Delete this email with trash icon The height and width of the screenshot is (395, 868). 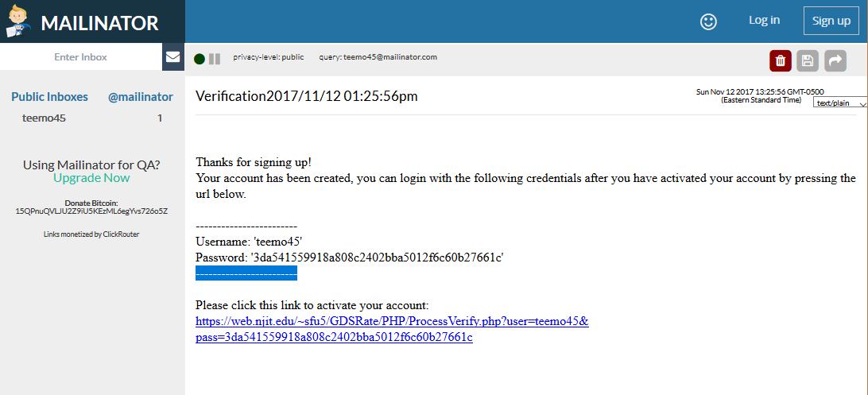click(x=781, y=60)
